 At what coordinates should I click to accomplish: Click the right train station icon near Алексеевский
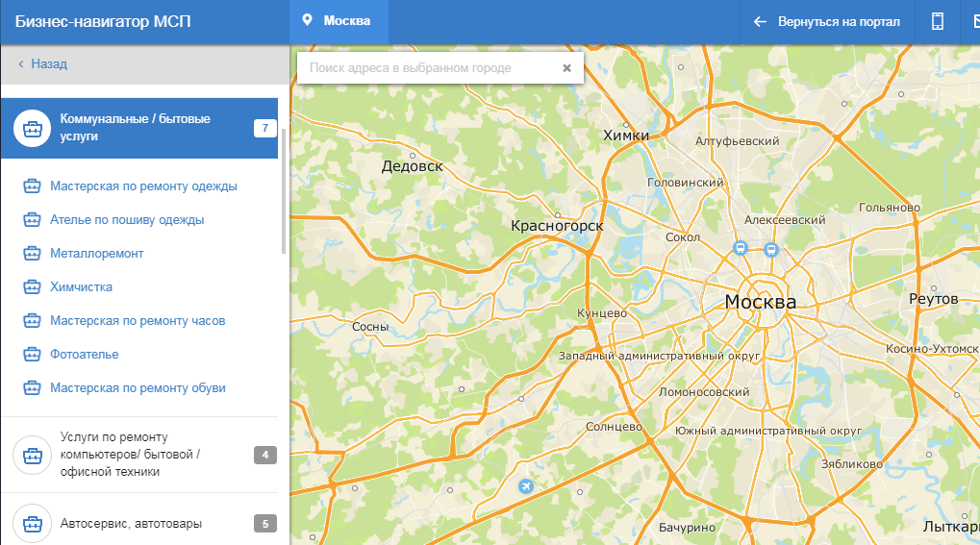coord(771,250)
